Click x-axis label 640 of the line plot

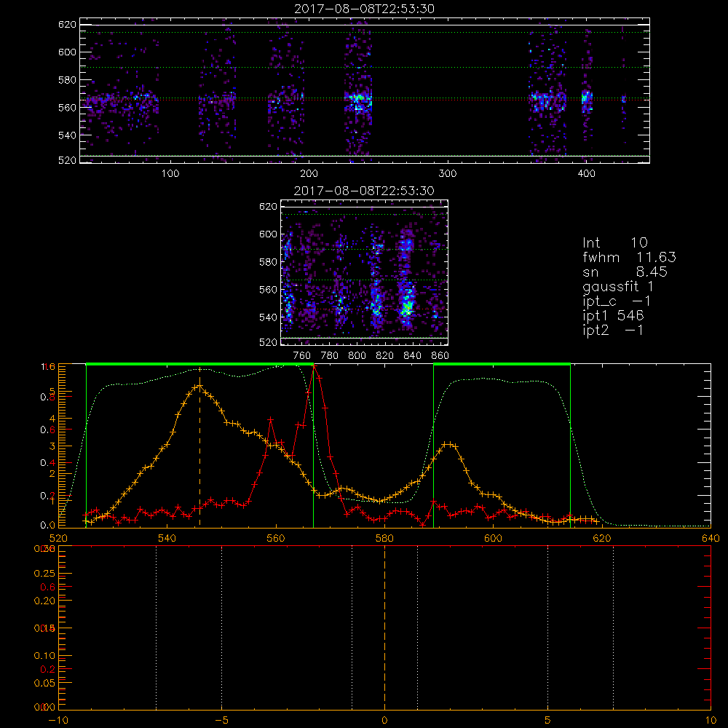pos(711,538)
